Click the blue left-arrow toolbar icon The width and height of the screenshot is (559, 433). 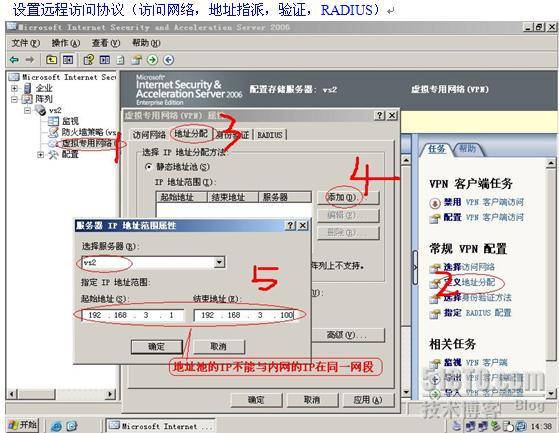coord(169,60)
